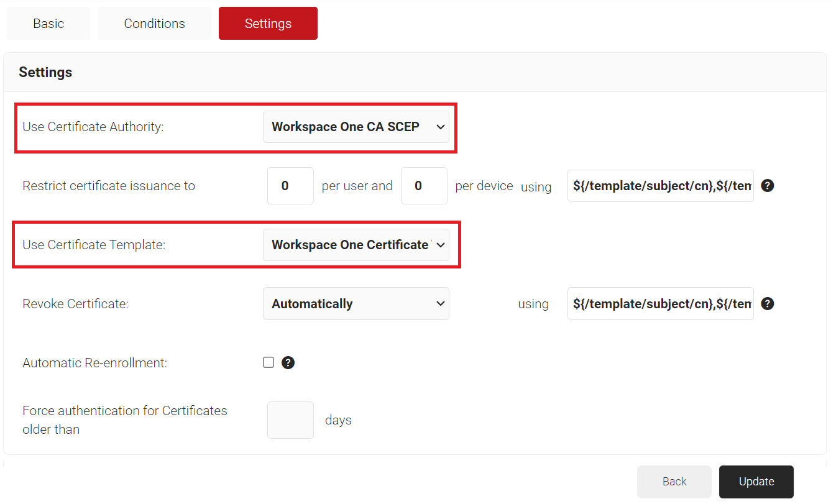Click the per user limit field
Image resolution: width=831 pixels, height=504 pixels.
[290, 186]
